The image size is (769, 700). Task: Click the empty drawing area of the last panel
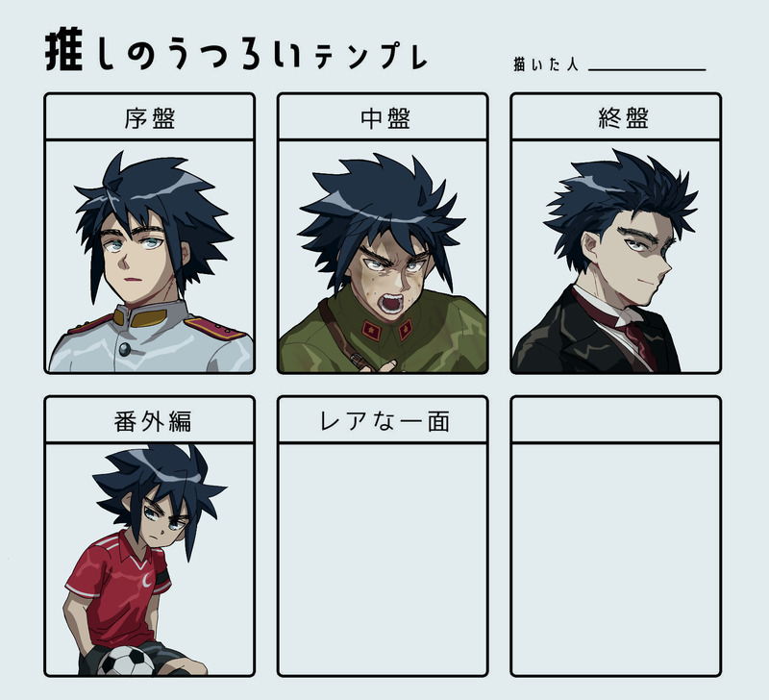point(615,560)
